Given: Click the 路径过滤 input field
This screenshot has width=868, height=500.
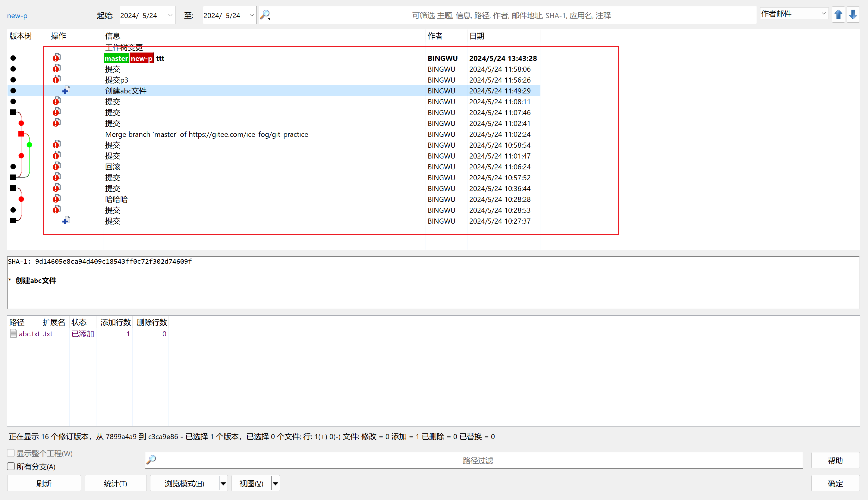Looking at the screenshot, I should tap(477, 460).
